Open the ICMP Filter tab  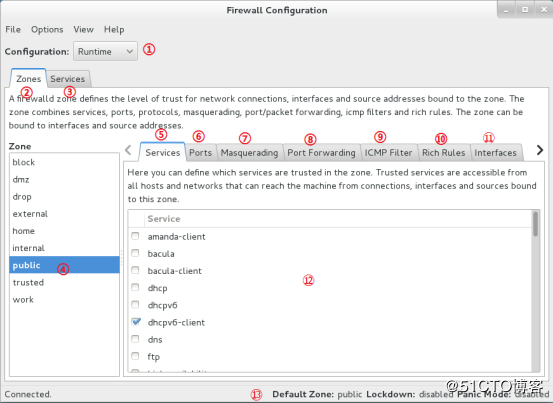[388, 153]
